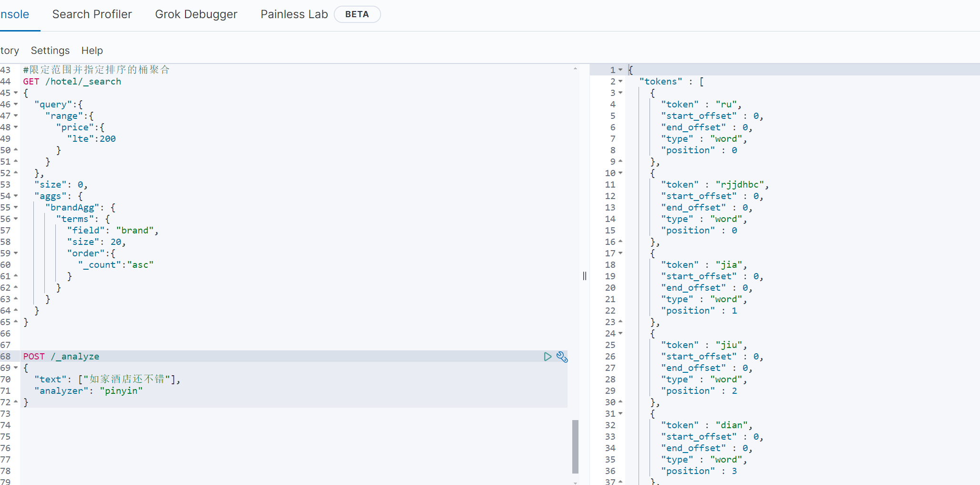The height and width of the screenshot is (485, 980).
Task: Click the editor scrollbar up arrow
Action: [x=575, y=69]
